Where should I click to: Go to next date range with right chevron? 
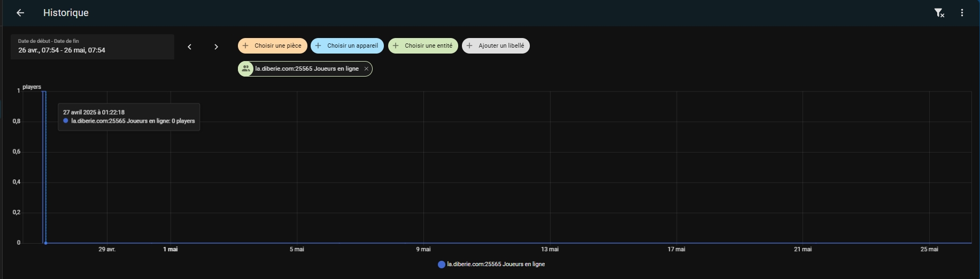[x=216, y=47]
